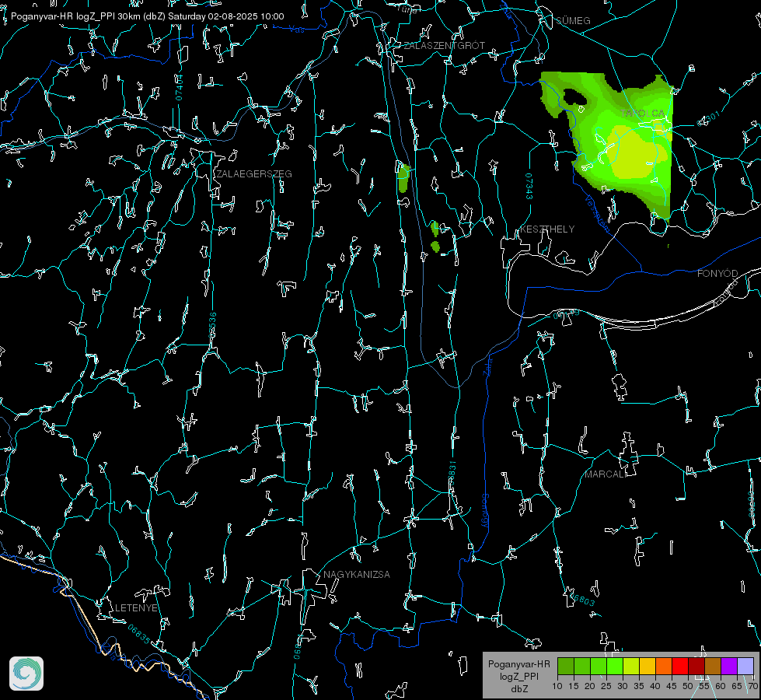Screen dimensions: 761x700
Task: Select the lavender 65-70 dBZ legend swatch
Action: [745, 666]
